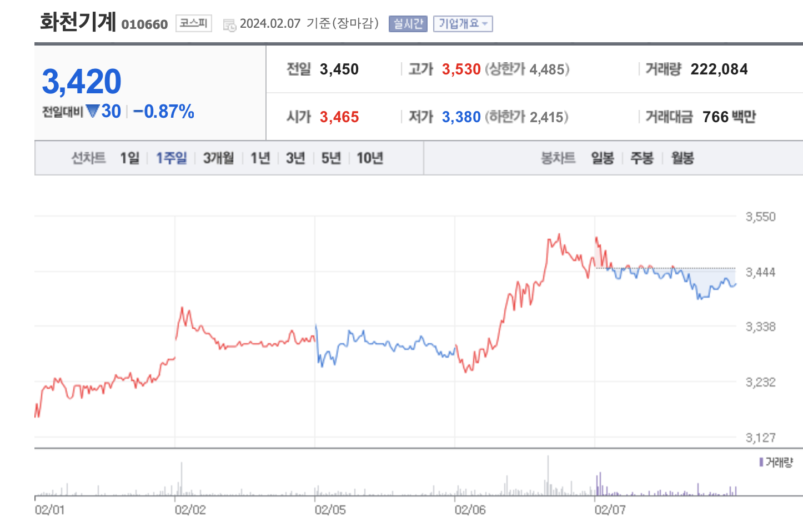Switch to the 3년 chart period
Viewport: 803px width, 532px height.
[x=295, y=158]
